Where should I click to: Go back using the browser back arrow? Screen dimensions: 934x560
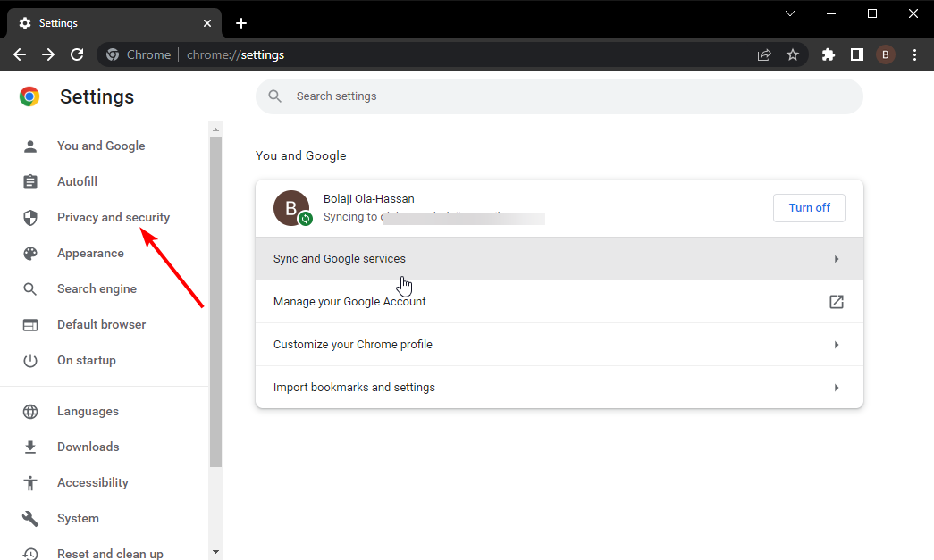(20, 54)
